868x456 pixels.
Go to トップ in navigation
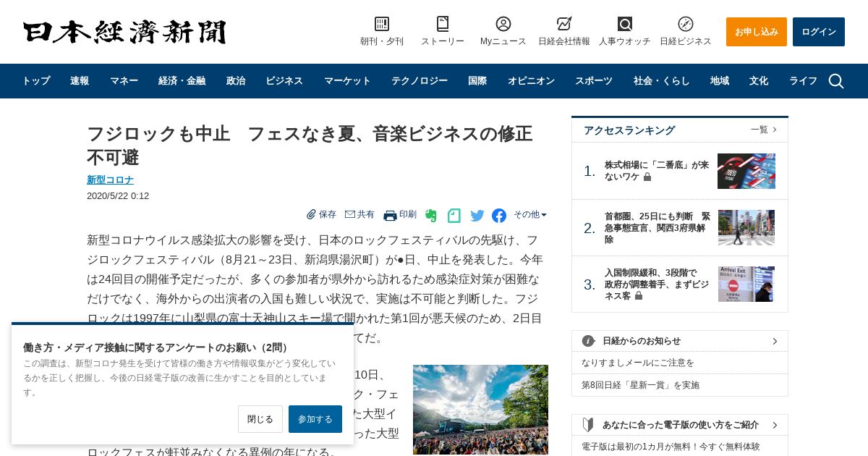35,81
